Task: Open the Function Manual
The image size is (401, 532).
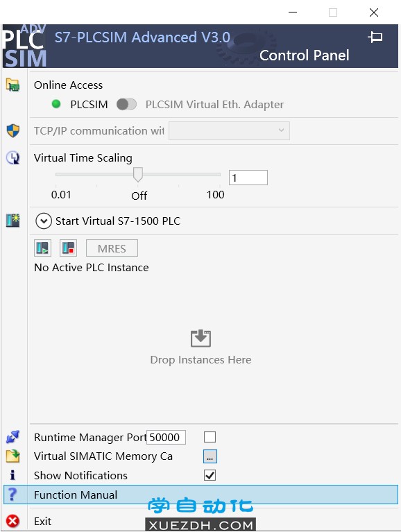Action: [x=200, y=495]
